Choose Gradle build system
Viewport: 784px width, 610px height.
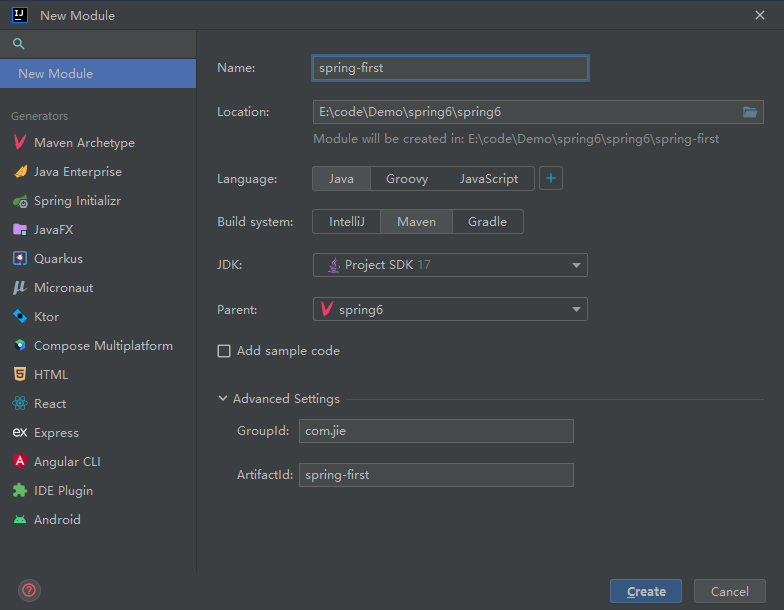pyautogui.click(x=488, y=222)
